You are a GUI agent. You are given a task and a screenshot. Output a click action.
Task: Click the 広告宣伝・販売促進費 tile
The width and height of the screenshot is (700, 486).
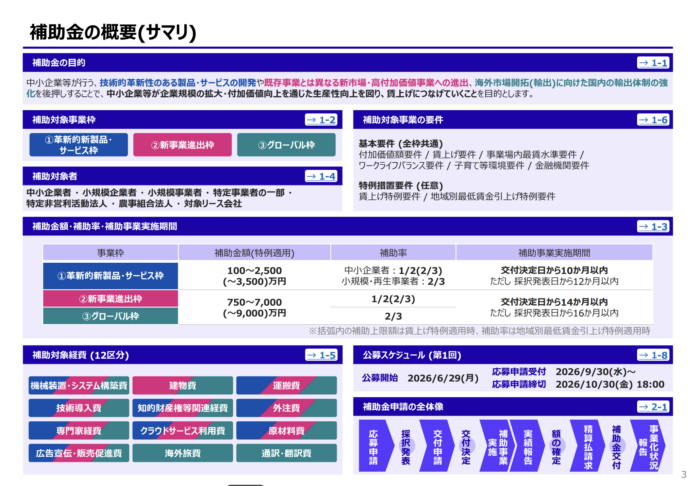79,453
